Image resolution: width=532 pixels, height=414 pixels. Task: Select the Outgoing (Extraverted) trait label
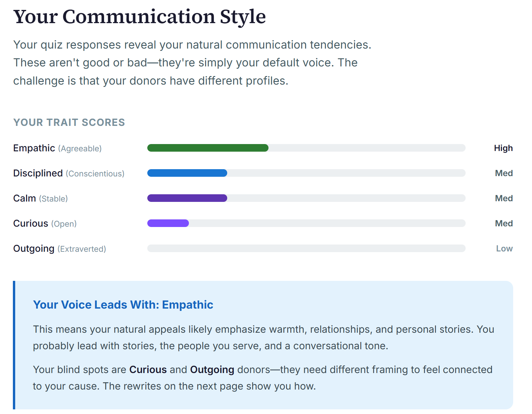point(59,249)
